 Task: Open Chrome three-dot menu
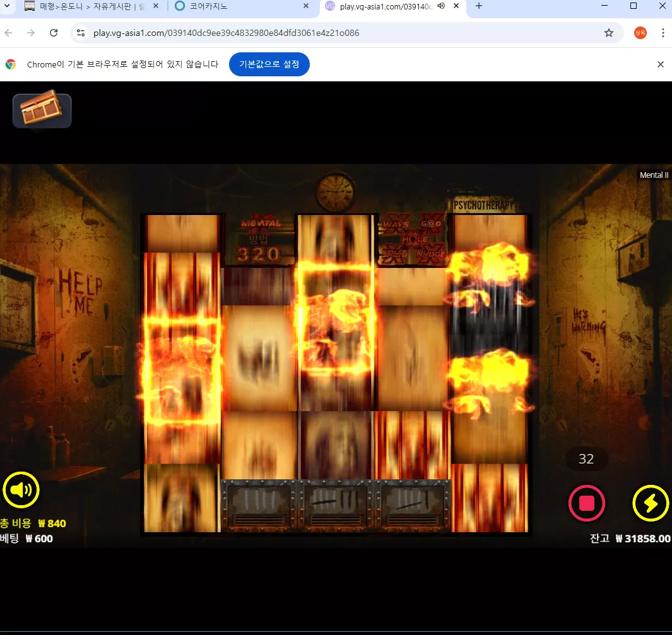point(663,33)
